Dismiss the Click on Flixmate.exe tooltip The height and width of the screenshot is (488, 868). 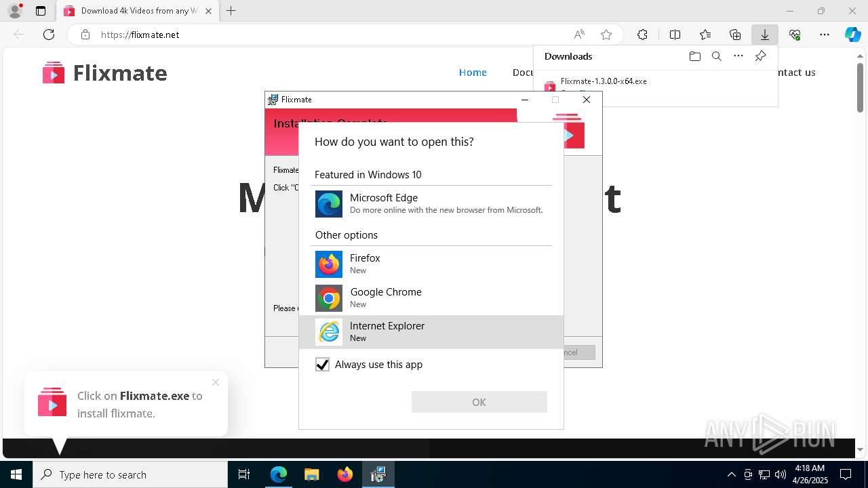(216, 382)
